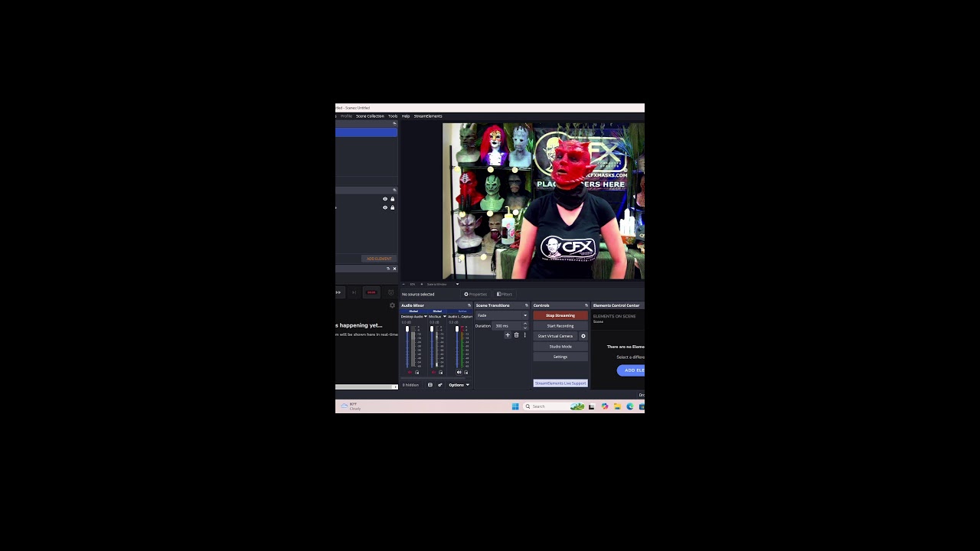Undock the Controls panel
This screenshot has width=980, height=551.
pyautogui.click(x=586, y=305)
